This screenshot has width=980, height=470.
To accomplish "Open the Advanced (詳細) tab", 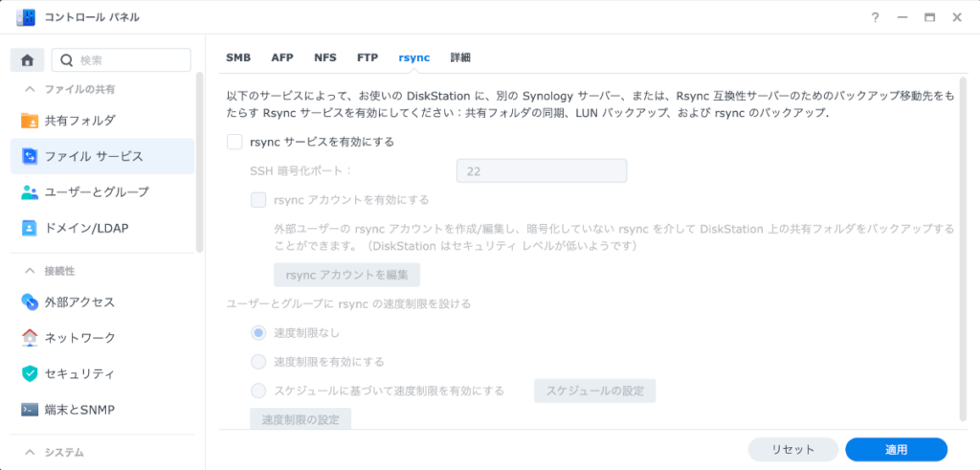I will [460, 57].
